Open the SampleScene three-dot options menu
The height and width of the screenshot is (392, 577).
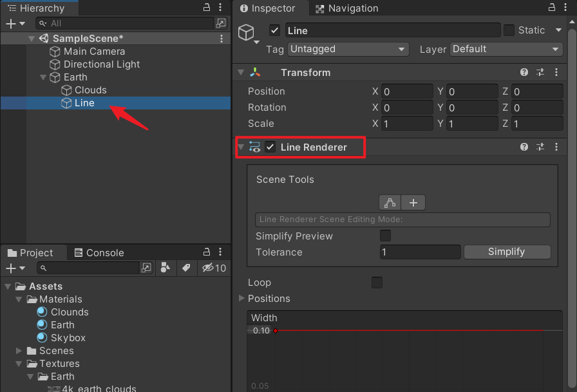[x=221, y=38]
